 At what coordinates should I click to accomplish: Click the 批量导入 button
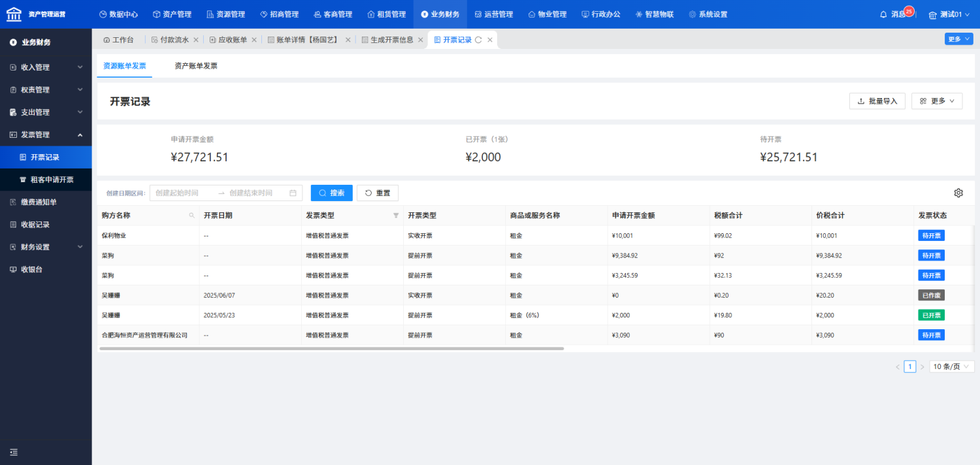point(877,101)
